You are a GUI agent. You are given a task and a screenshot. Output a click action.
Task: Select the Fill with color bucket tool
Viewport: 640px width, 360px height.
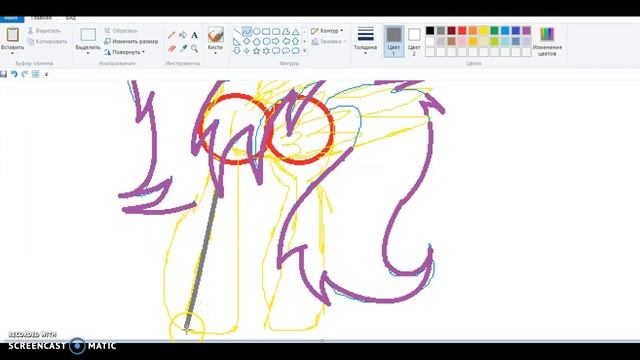coord(183,36)
